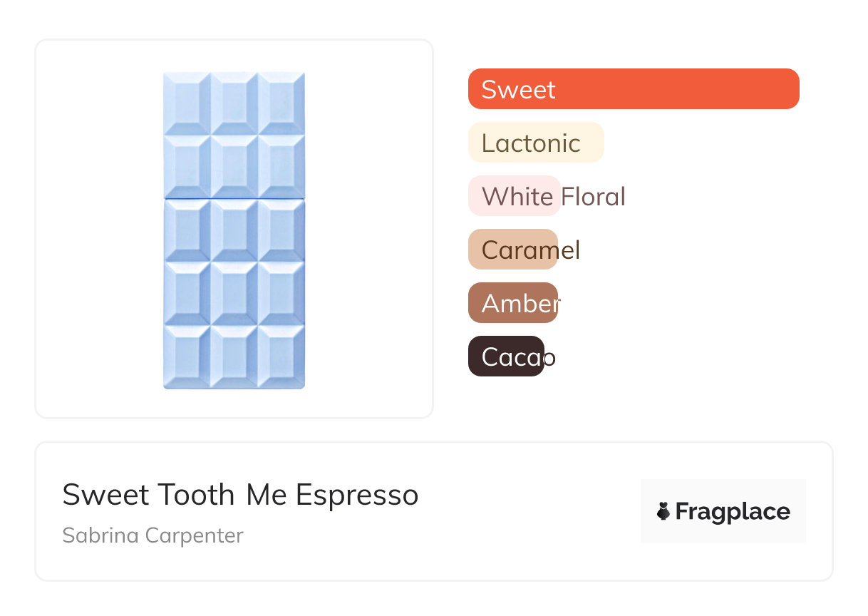Select the orange Sweet accord bar

634,89
